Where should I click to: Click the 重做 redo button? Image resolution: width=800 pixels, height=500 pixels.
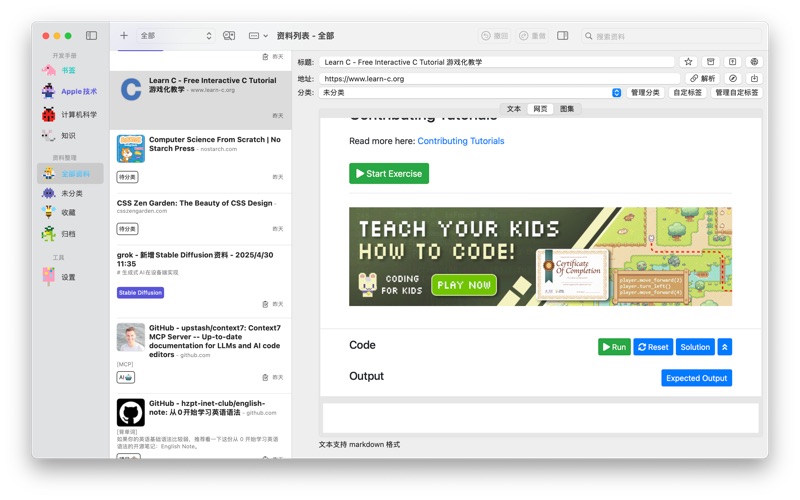(533, 36)
